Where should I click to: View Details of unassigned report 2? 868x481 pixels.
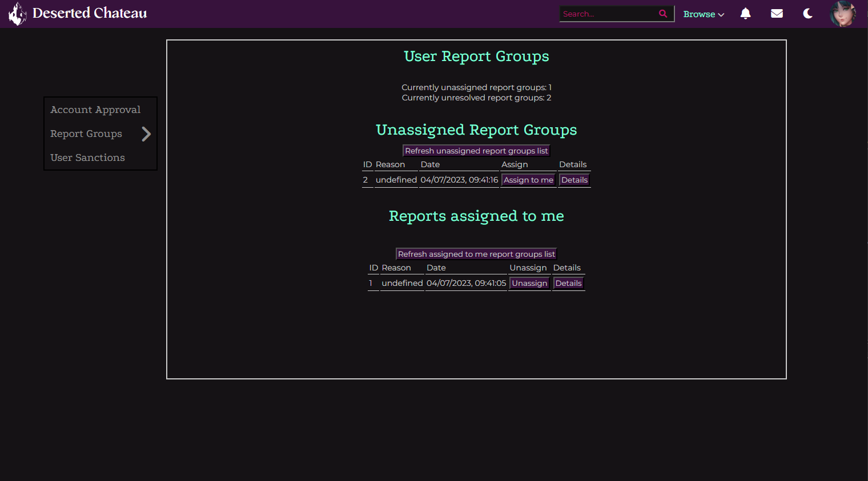pos(574,180)
